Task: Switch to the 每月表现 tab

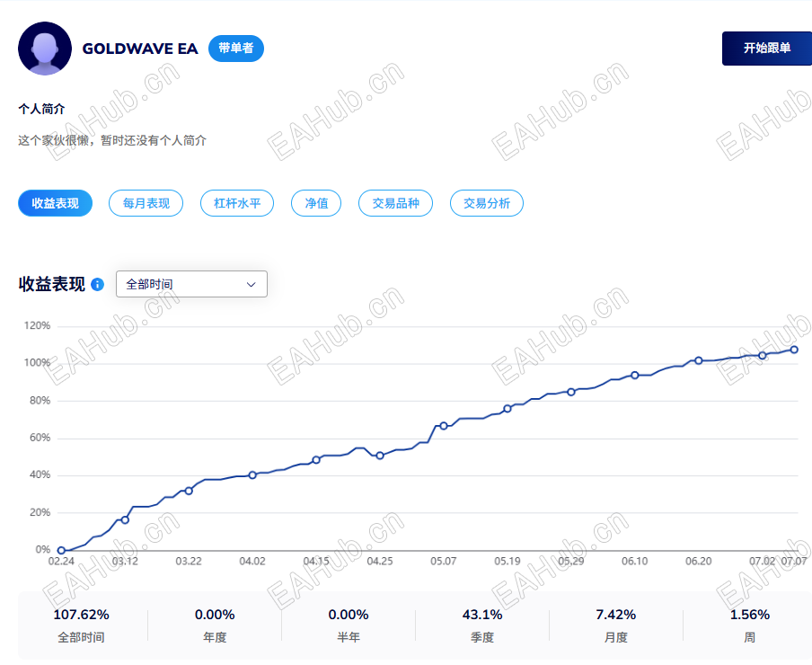Action: tap(146, 203)
